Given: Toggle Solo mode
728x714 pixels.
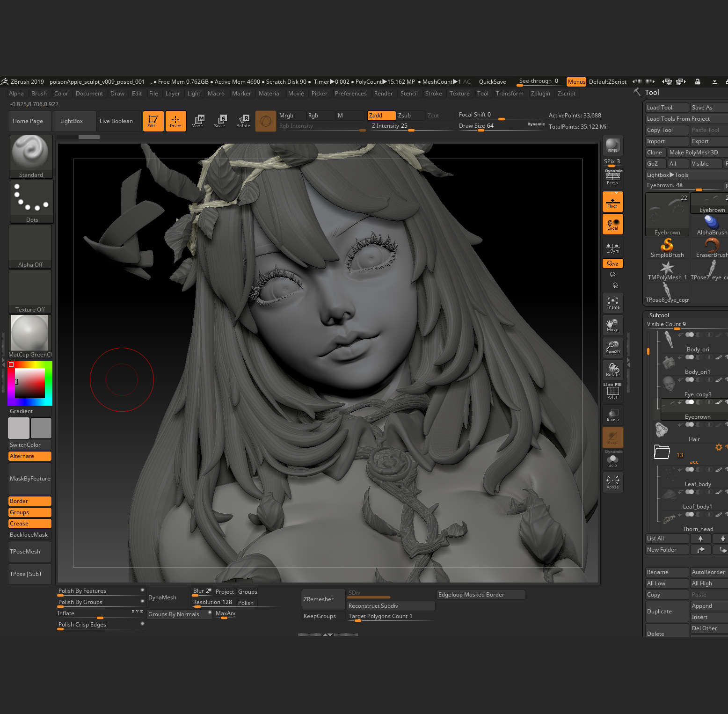Looking at the screenshot, I should tap(612, 460).
